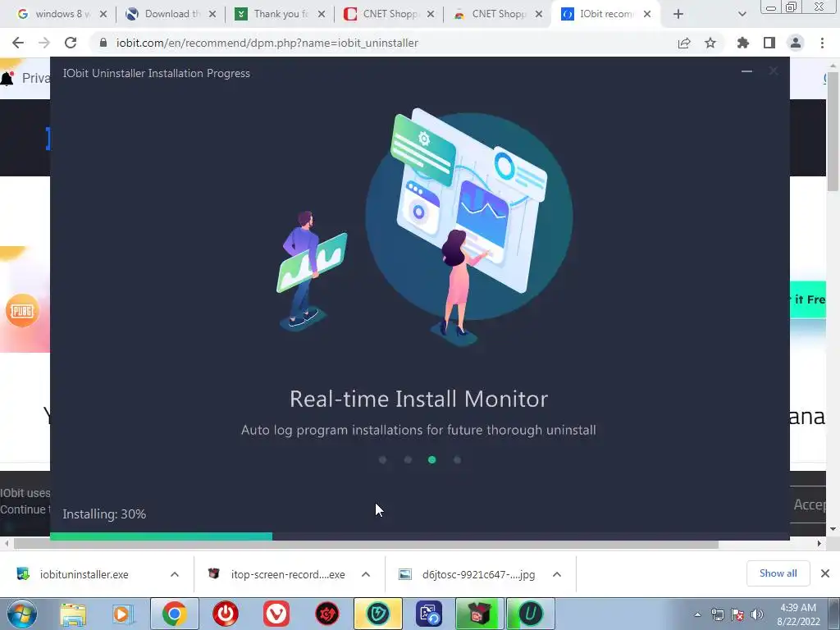
Task: Open iobituninstaller.exe download item
Action: [x=84, y=574]
